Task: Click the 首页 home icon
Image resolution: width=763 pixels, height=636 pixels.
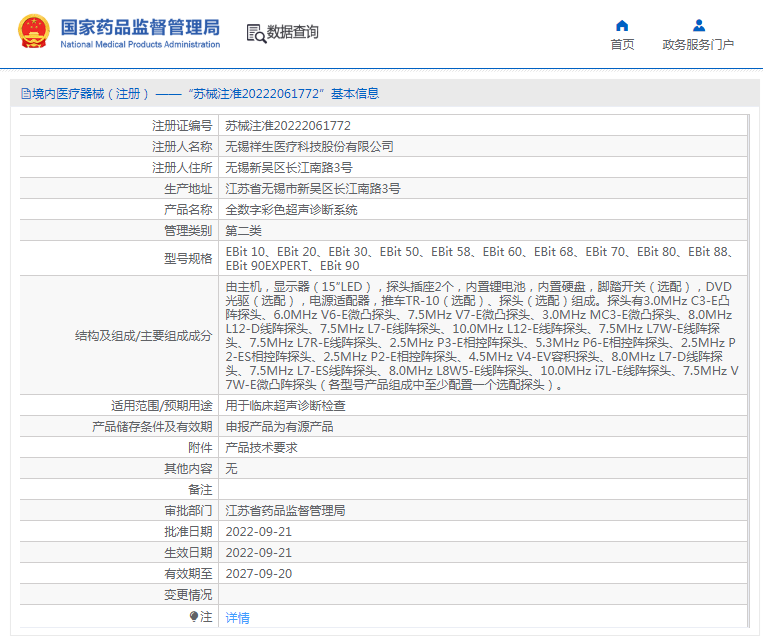Action: coord(622,25)
